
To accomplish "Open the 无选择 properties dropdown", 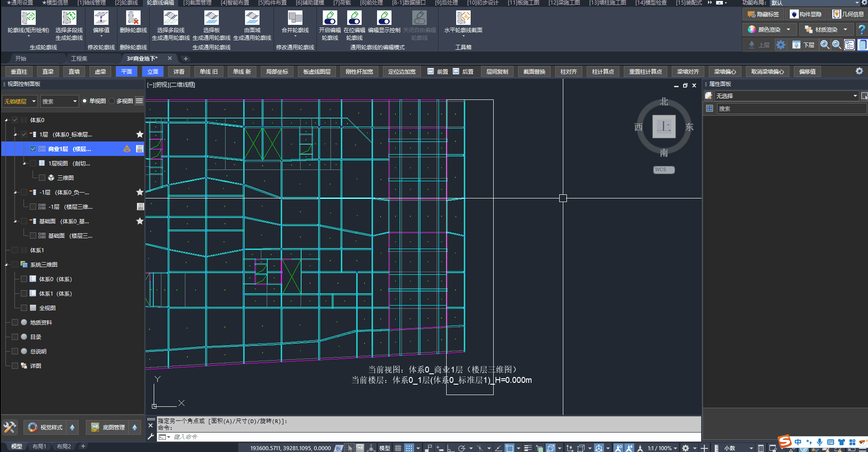I will [x=855, y=96].
